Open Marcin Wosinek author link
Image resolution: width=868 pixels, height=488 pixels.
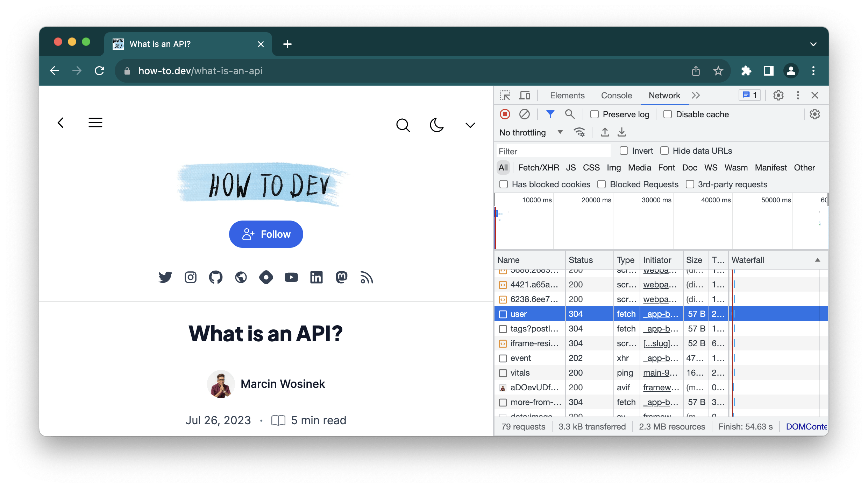click(283, 384)
